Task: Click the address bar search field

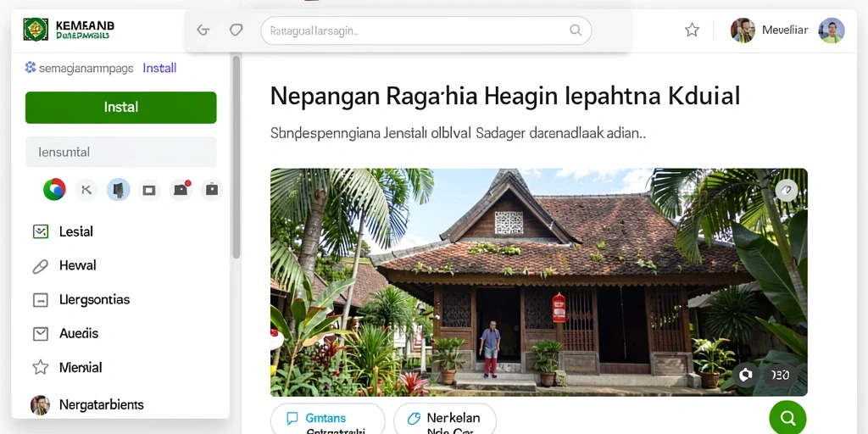Action: point(426,31)
